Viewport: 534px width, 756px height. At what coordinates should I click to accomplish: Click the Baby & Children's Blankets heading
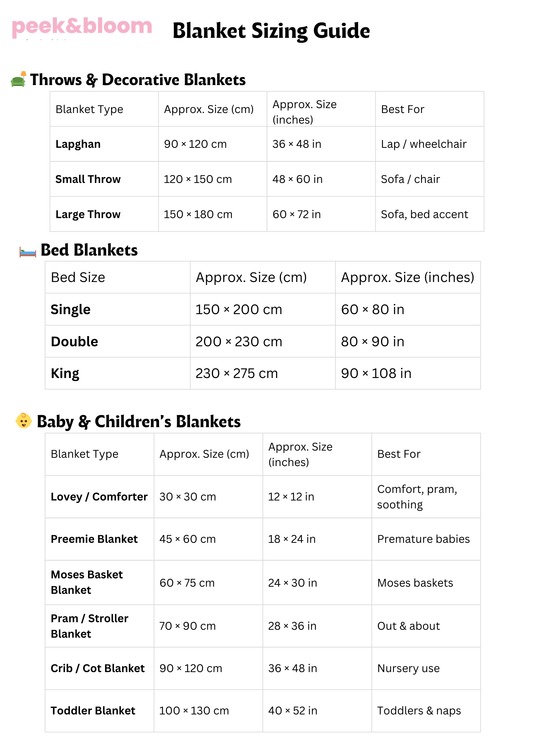click(x=139, y=422)
